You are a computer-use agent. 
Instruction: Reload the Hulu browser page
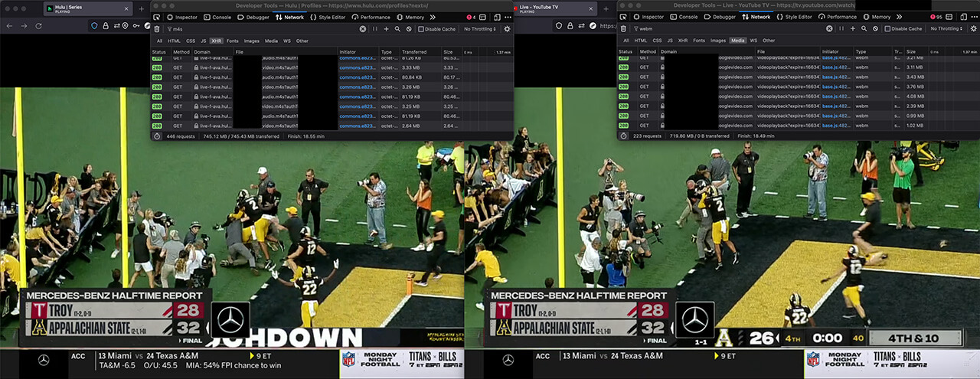pos(38,25)
